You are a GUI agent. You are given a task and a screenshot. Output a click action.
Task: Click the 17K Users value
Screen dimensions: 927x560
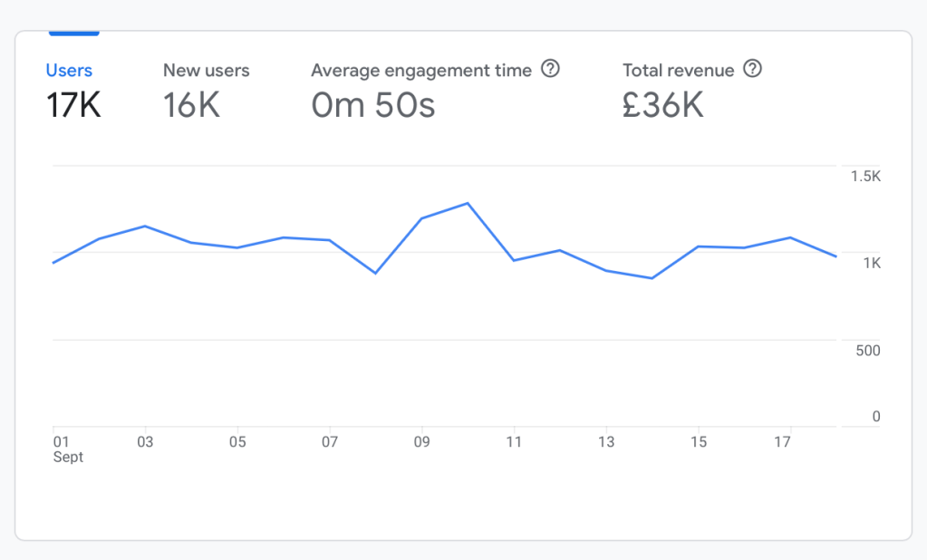point(72,104)
